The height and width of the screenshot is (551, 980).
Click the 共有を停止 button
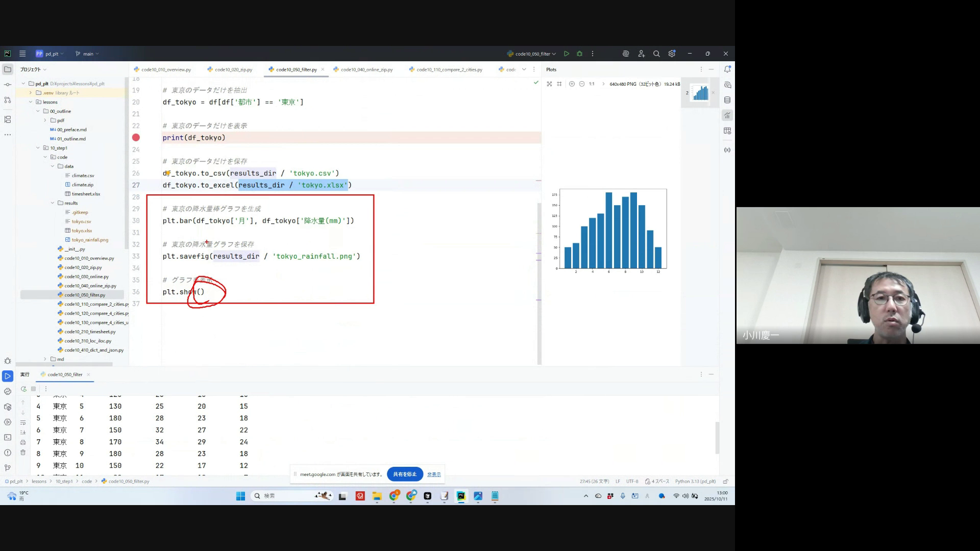click(405, 474)
